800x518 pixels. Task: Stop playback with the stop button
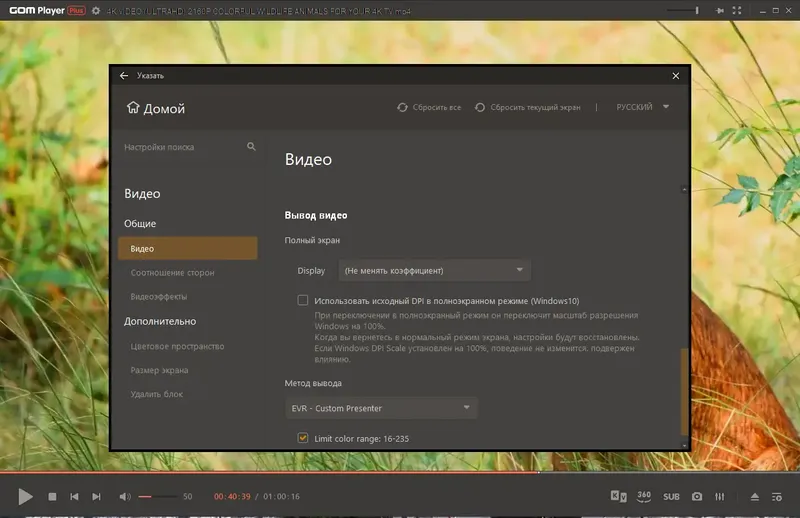click(x=52, y=497)
